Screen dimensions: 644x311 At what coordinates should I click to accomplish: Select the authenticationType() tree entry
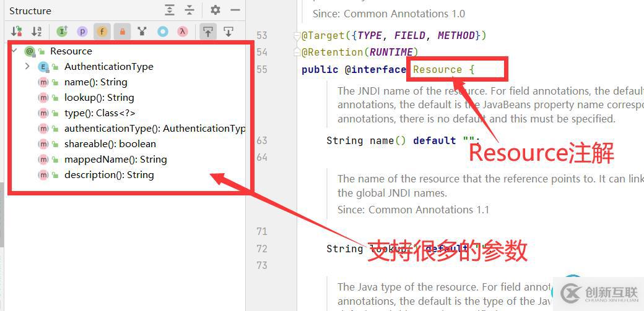[154, 129]
